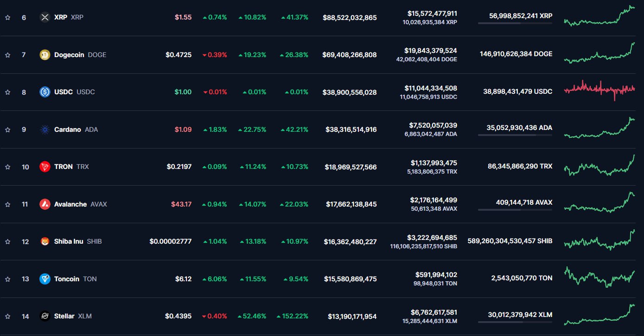Click the Avalanche coin logo
The height and width of the screenshot is (336, 644).
[x=45, y=204]
